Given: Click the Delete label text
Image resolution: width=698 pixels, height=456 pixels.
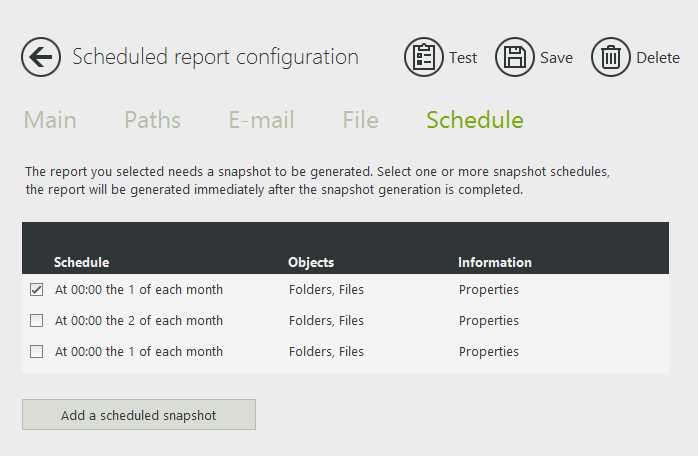Looking at the screenshot, I should [658, 58].
